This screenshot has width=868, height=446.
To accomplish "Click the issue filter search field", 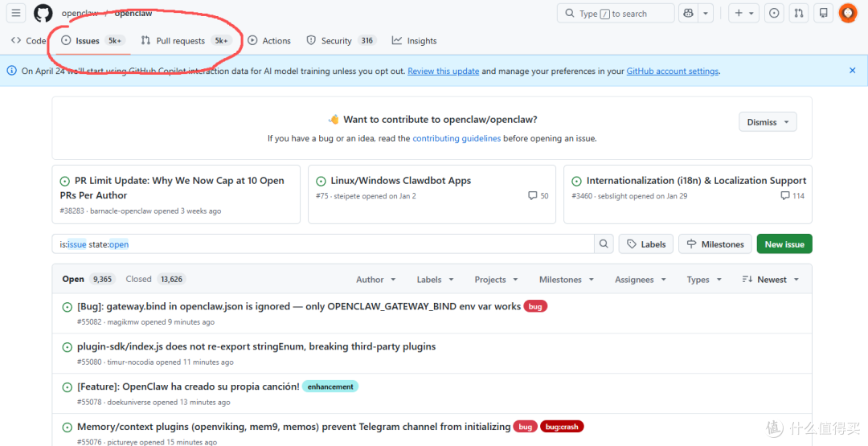I will click(323, 244).
